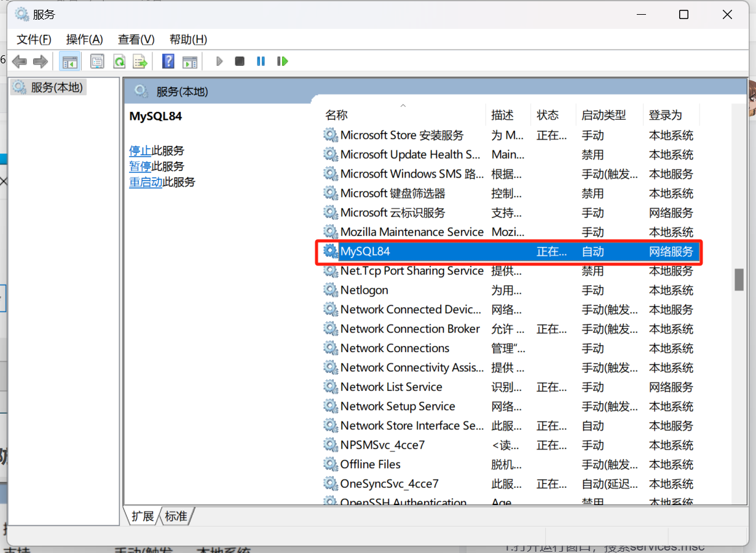Viewport: 756px width, 553px height.
Task: Click the gear icon beside Offline Files
Action: [331, 465]
